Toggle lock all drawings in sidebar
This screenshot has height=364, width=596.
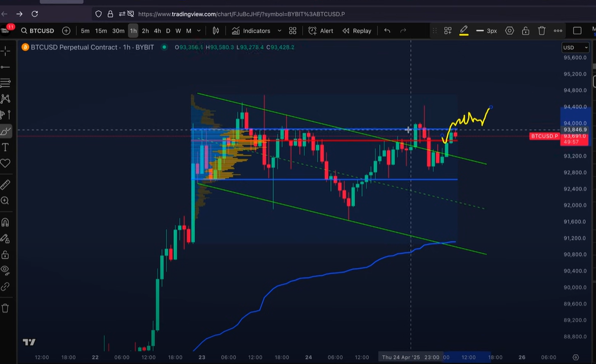pos(5,255)
